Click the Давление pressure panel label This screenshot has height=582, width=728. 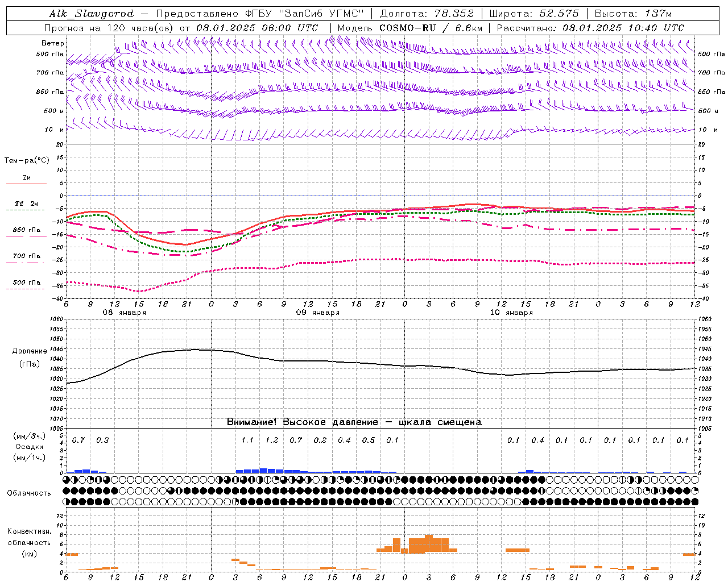coord(29,351)
